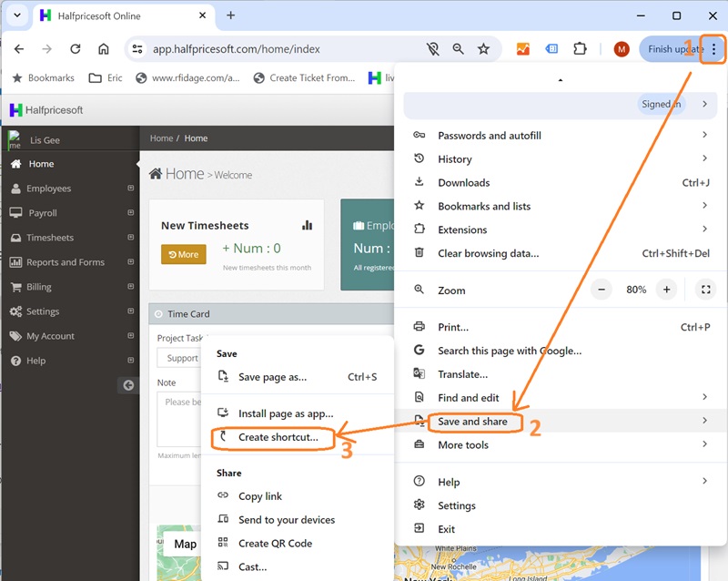Screen dimensions: 728x581
Task: Click the bar chart icon beside New Timesheets
Action: 307,224
